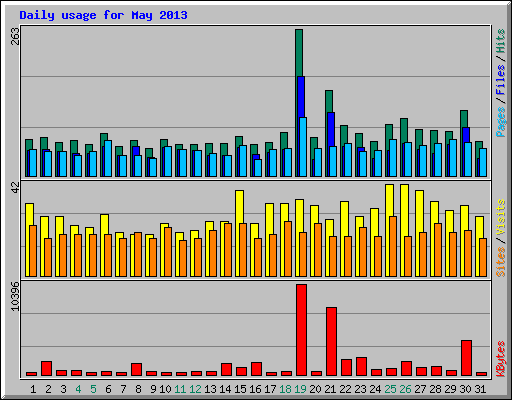Click the 'Daily usage for May 2013' title
The image size is (512, 400).
click(x=103, y=15)
